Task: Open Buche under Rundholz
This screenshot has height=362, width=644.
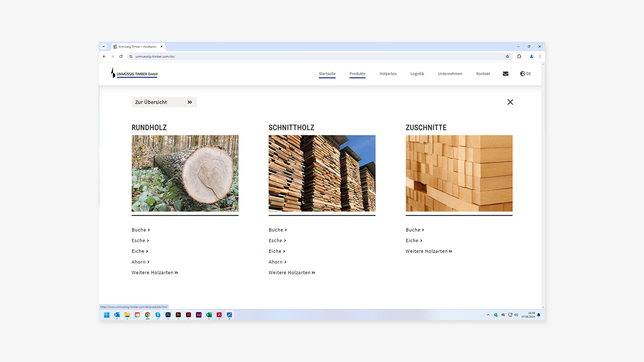Action: click(141, 230)
